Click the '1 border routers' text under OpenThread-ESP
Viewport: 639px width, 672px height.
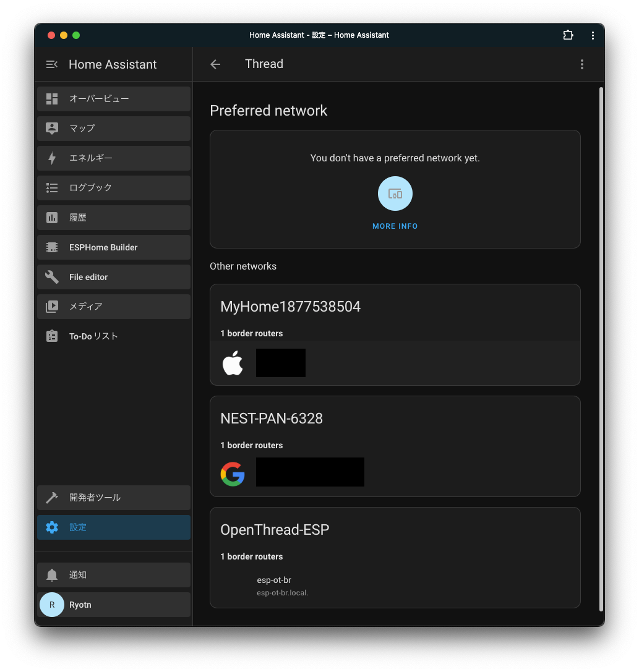[252, 557]
